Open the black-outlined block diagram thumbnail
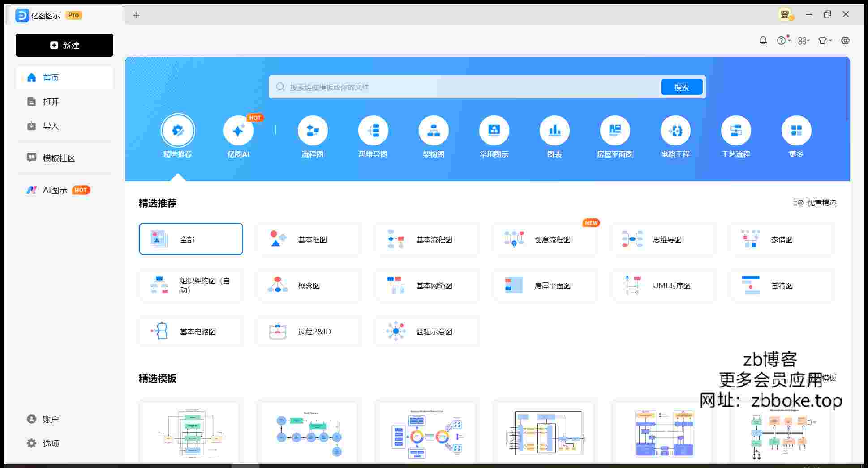The image size is (868, 468). [x=544, y=432]
